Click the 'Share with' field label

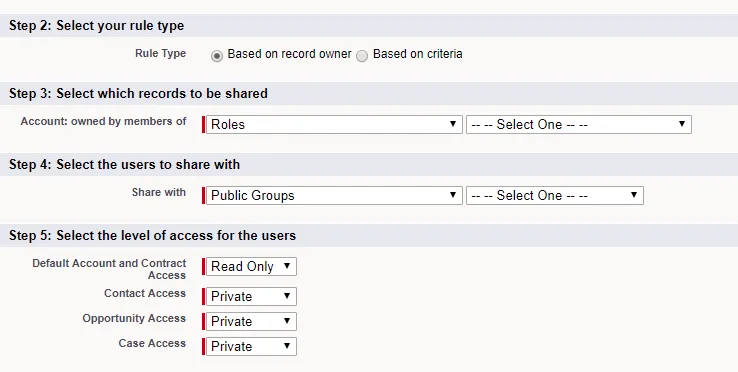click(x=159, y=192)
